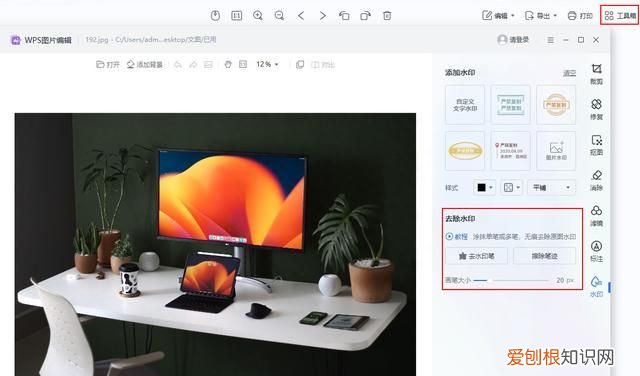The width and height of the screenshot is (640, 376).
Task: Open the hamburger menu in editor title bar
Action: point(551,40)
